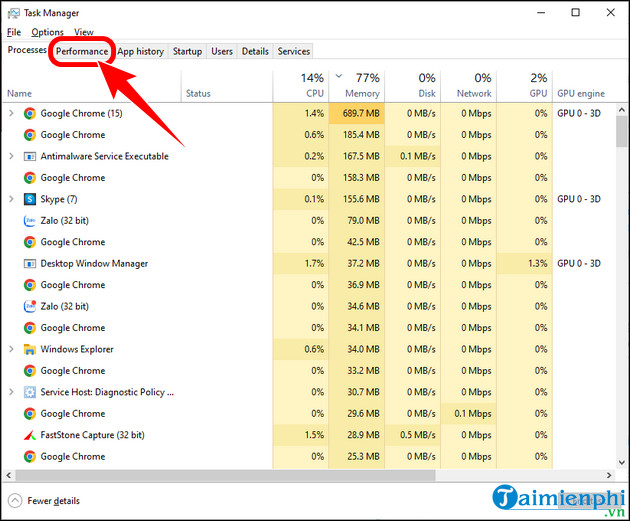Open the Startup tab

187,51
